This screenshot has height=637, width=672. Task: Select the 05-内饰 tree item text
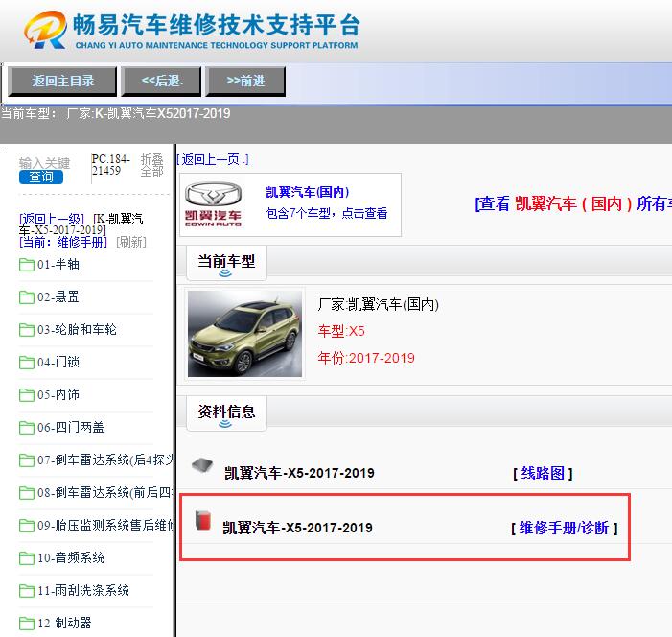click(58, 394)
